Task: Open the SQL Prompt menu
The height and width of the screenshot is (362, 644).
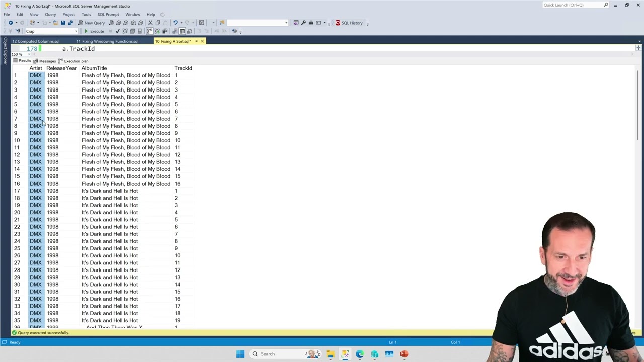Action: click(108, 14)
